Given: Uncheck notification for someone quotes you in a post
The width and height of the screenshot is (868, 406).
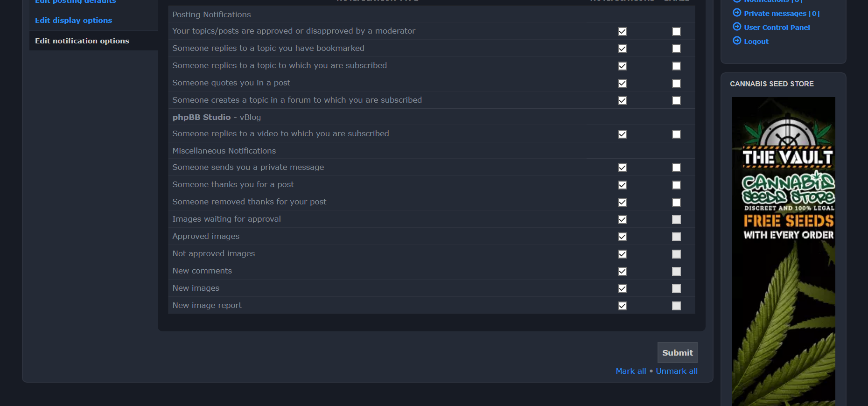Looking at the screenshot, I should [x=622, y=83].
